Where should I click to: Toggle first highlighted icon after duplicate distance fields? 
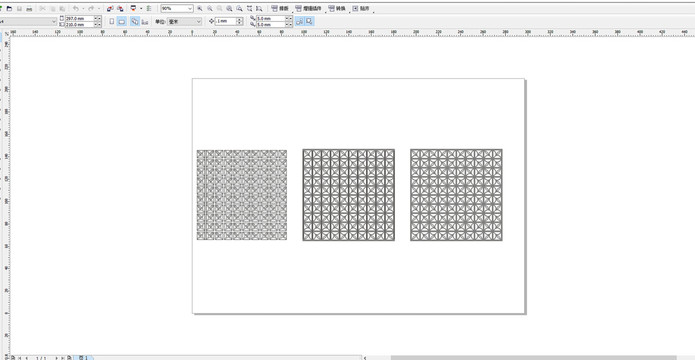tap(300, 21)
